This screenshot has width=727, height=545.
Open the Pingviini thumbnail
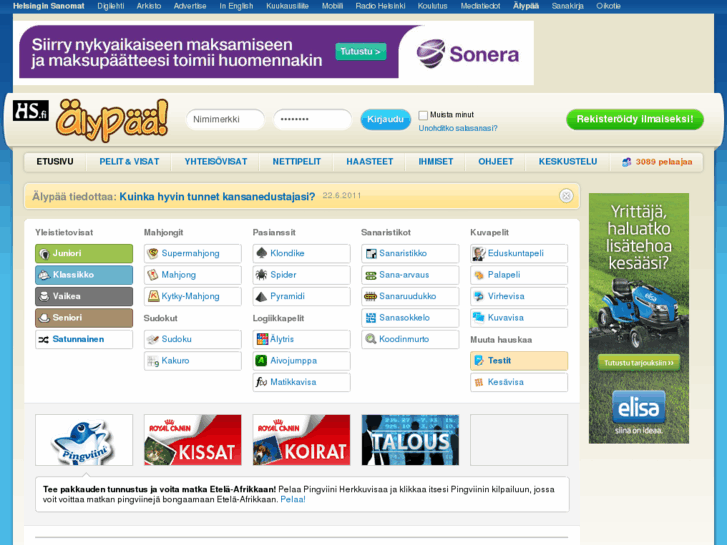tap(84, 440)
